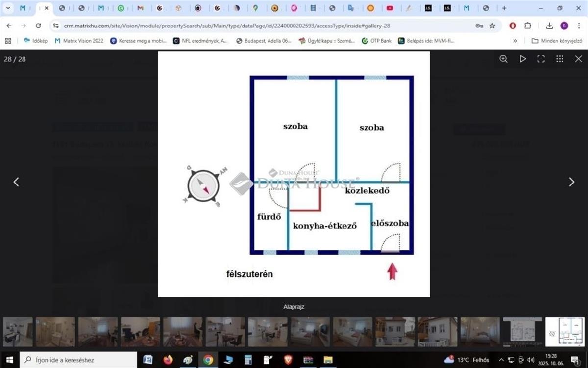This screenshot has height=368, width=588.
Task: Expand the tab search dropdown
Action: 8,8
